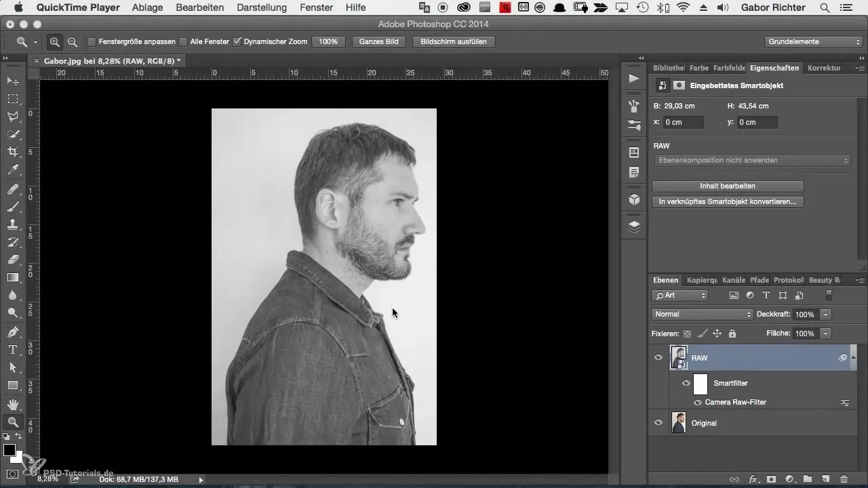Toggle layer filtering switch on
The image size is (868, 488).
click(x=828, y=296)
